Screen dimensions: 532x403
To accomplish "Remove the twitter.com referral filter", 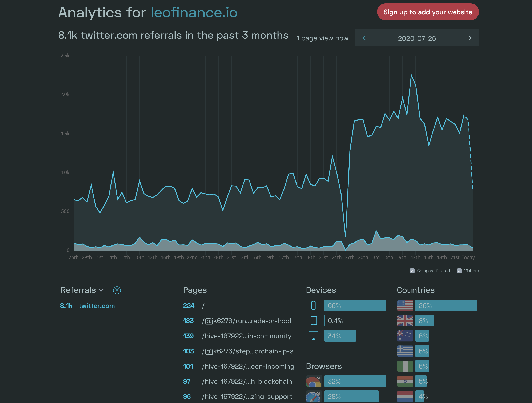I will 117,290.
